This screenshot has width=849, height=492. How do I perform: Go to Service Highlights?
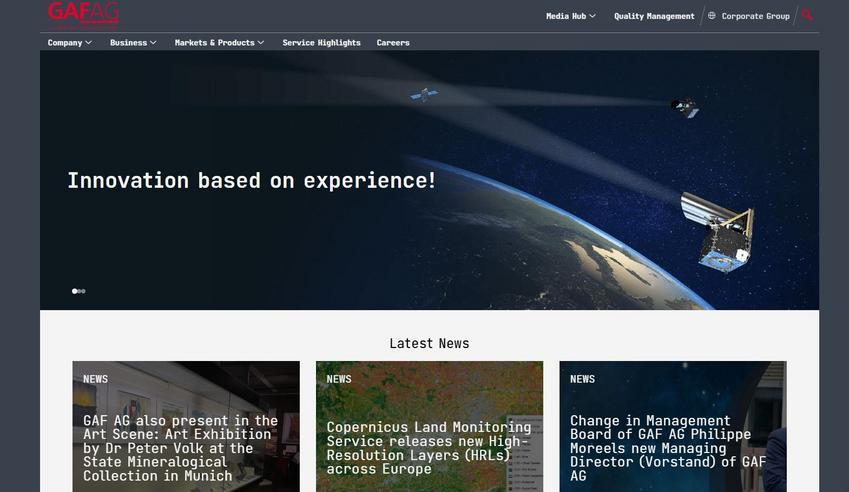point(321,43)
